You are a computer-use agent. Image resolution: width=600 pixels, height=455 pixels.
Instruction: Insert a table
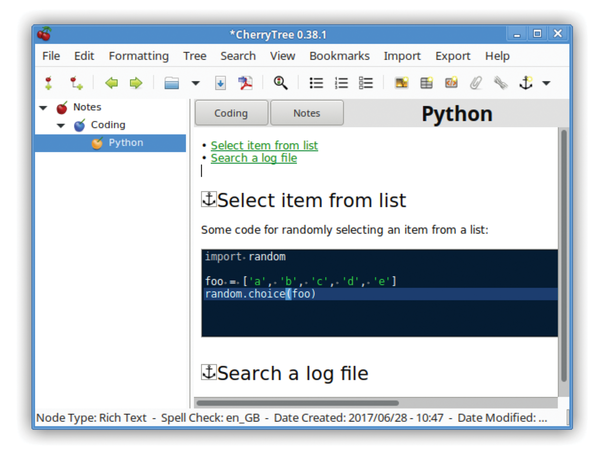tap(426, 83)
